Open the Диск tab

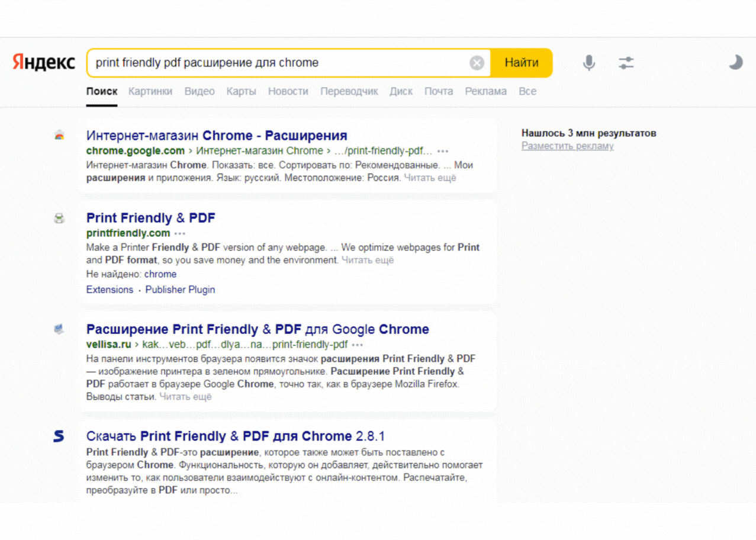click(x=401, y=91)
